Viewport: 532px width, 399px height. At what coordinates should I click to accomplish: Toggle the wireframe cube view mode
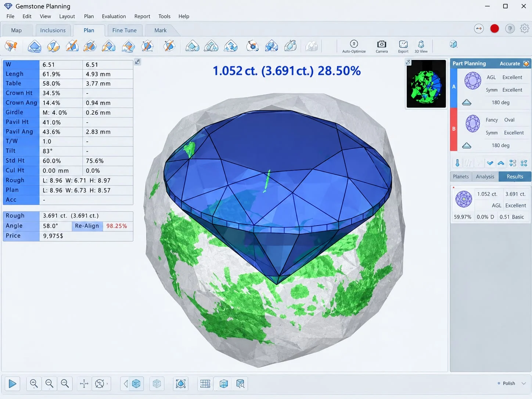pyautogui.click(x=157, y=384)
